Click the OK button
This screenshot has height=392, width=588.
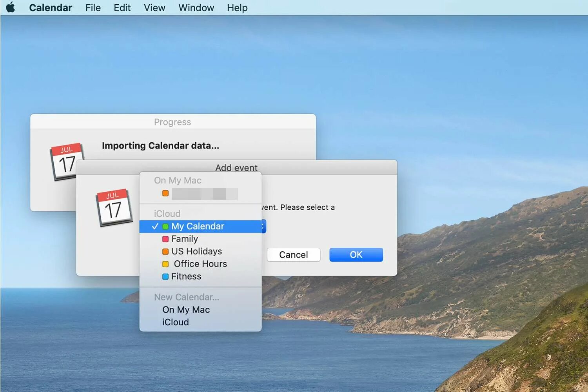pos(356,255)
